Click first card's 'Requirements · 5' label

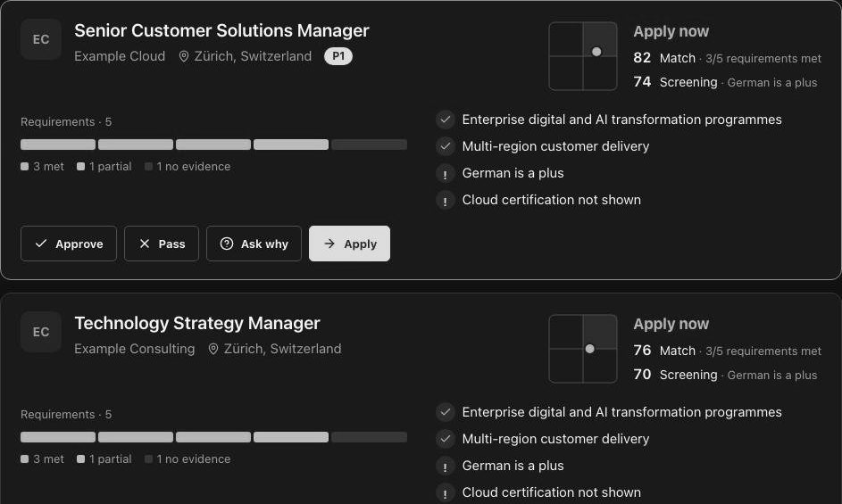click(x=66, y=122)
